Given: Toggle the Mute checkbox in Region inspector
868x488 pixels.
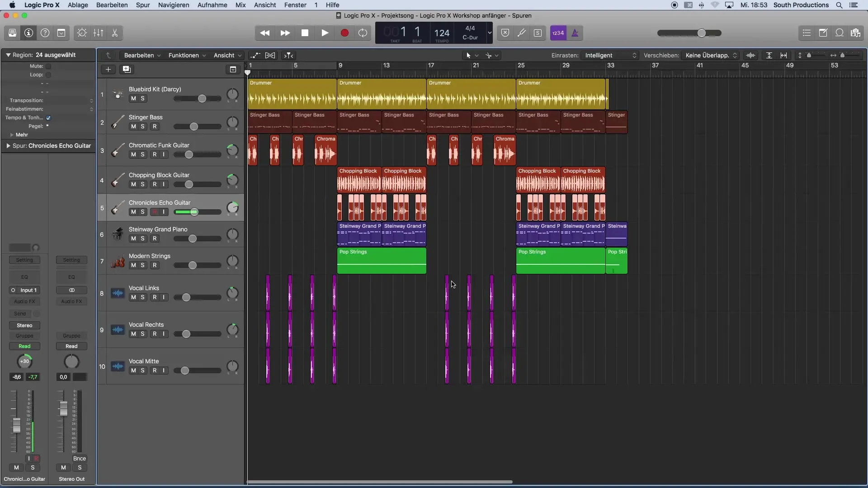Looking at the screenshot, I should 48,66.
